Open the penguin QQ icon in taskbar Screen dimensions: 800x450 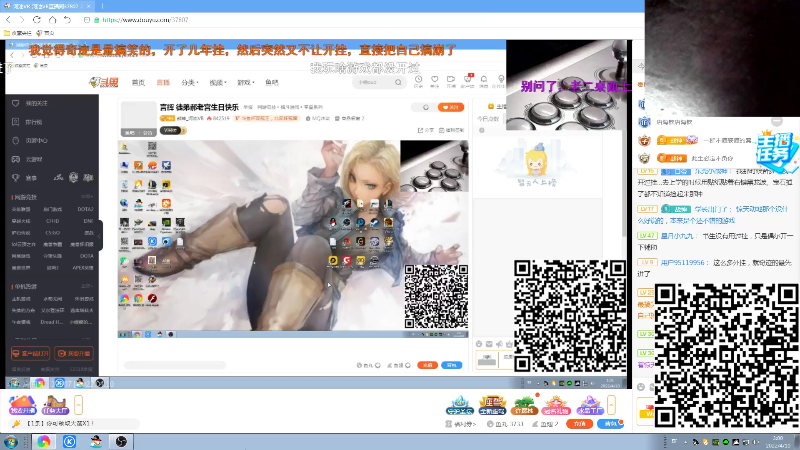pyautogui.click(x=95, y=442)
